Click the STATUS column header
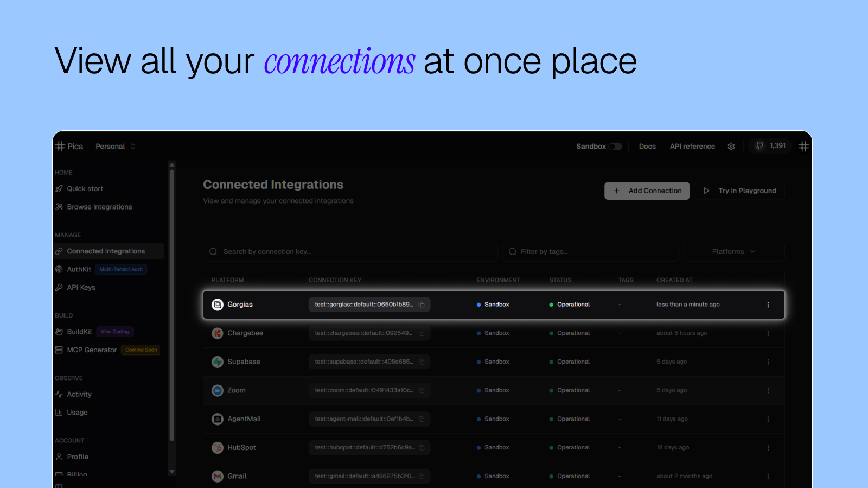 click(x=560, y=280)
